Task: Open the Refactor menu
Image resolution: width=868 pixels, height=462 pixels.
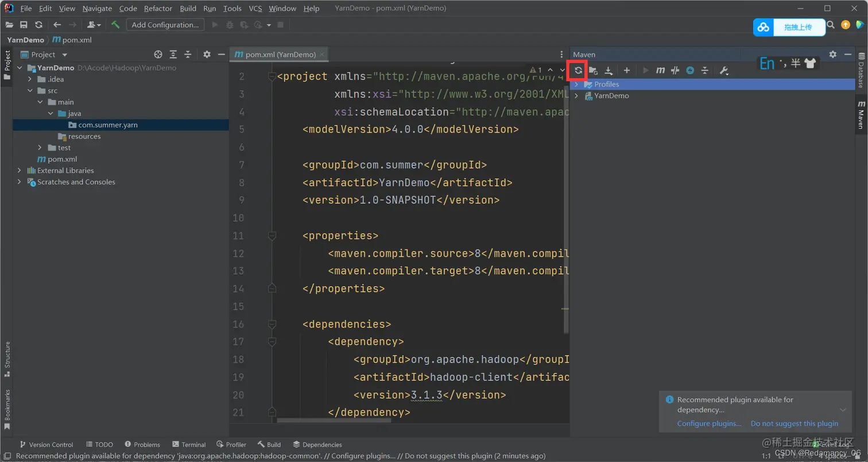Action: (x=158, y=9)
